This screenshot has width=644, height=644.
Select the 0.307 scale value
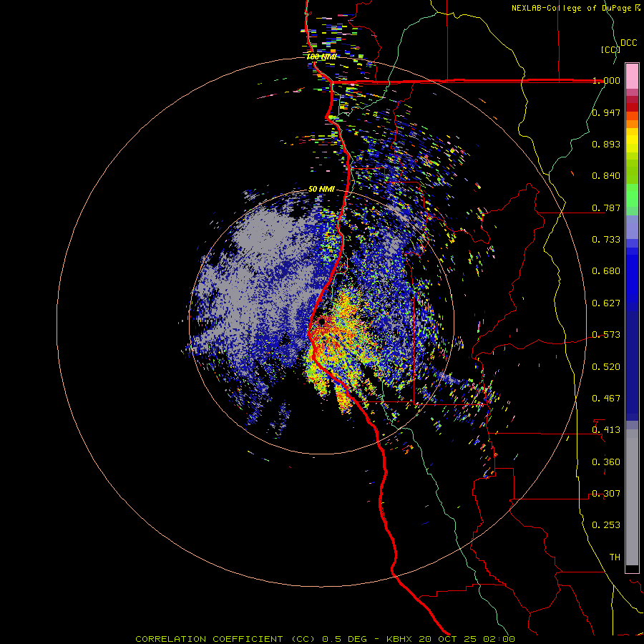coord(606,494)
